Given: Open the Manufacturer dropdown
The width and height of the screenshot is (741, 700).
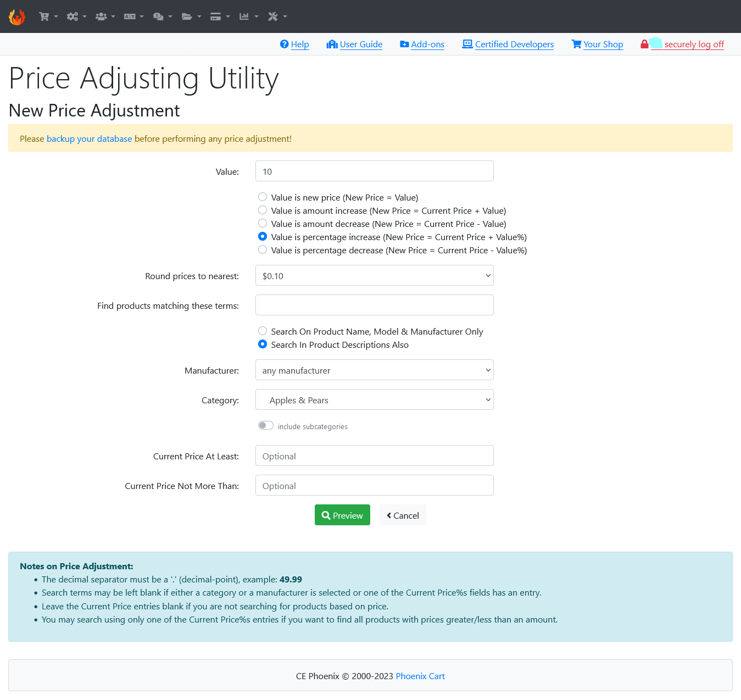Looking at the screenshot, I should coord(375,370).
